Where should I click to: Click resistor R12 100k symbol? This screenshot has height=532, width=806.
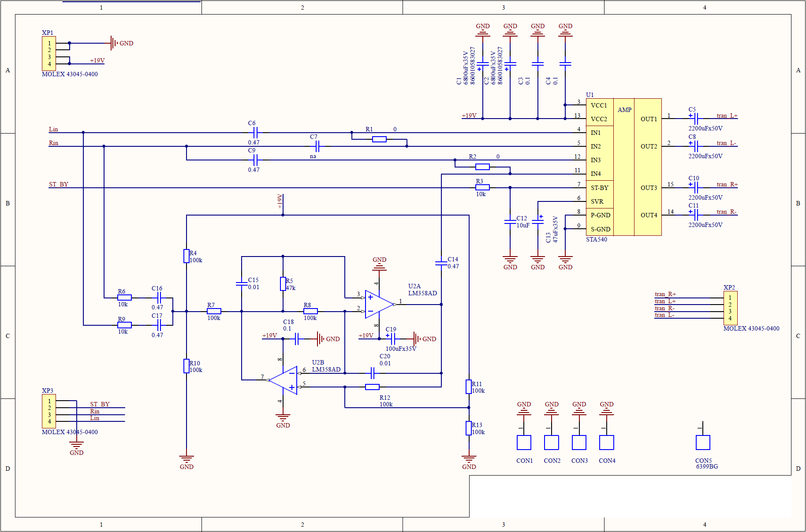tap(372, 387)
